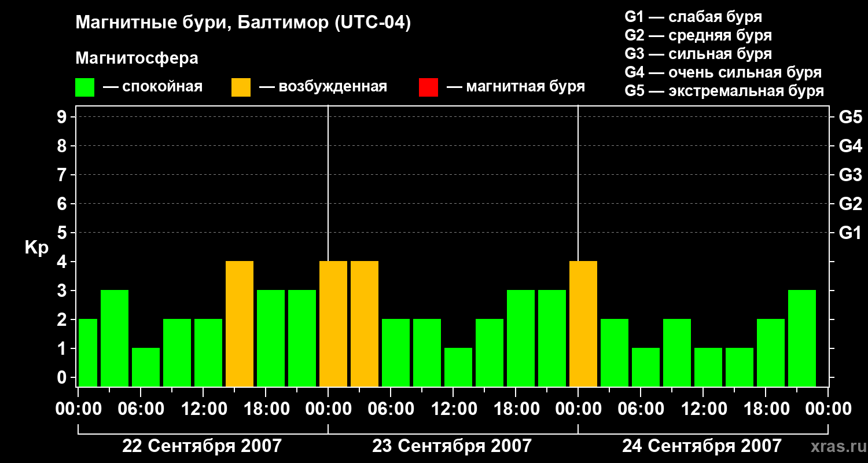
Task: Click the '18:00' time label under 23 September
Action: coord(516,409)
